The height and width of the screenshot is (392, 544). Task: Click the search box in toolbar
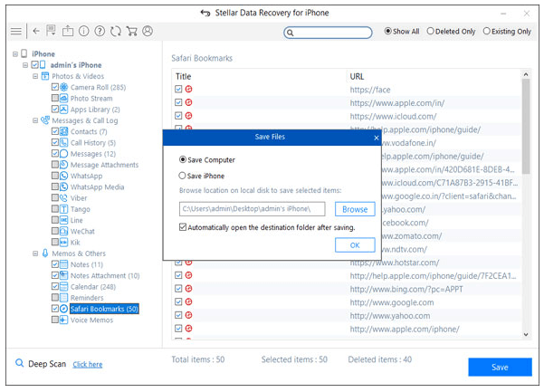coord(328,33)
